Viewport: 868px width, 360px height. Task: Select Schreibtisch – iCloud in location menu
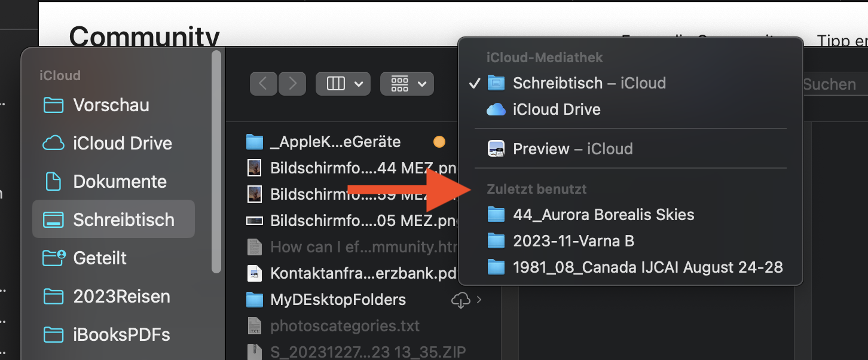589,83
